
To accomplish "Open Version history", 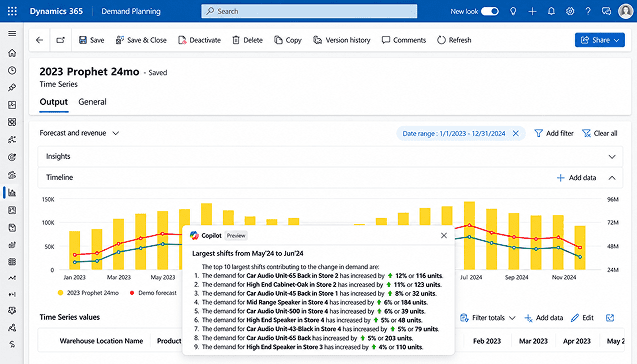I will [342, 40].
